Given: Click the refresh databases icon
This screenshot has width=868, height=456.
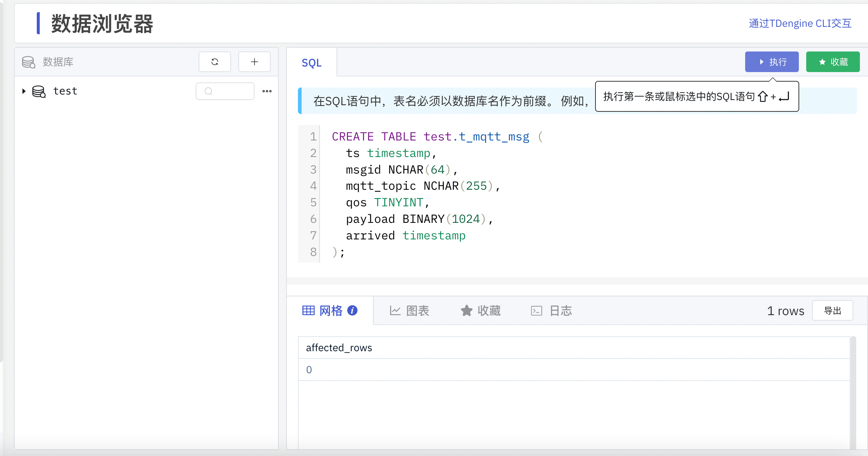Looking at the screenshot, I should pyautogui.click(x=215, y=62).
